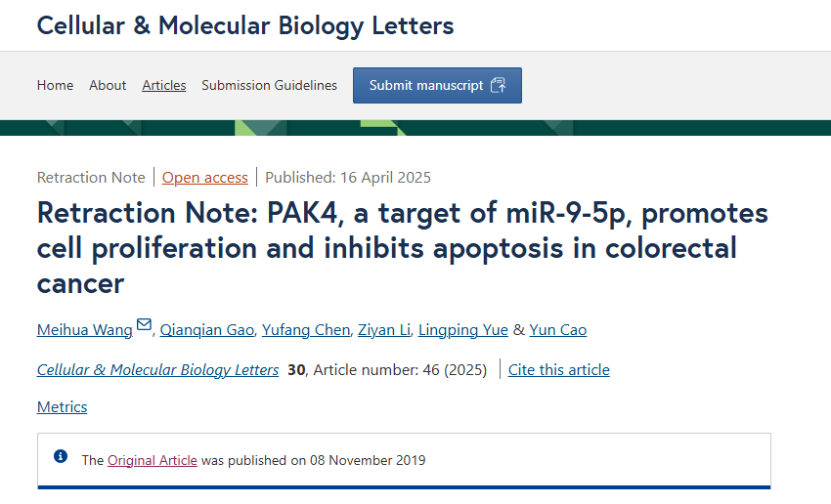Click the blue info icon in the notice box
The image size is (831, 504).
click(x=61, y=456)
